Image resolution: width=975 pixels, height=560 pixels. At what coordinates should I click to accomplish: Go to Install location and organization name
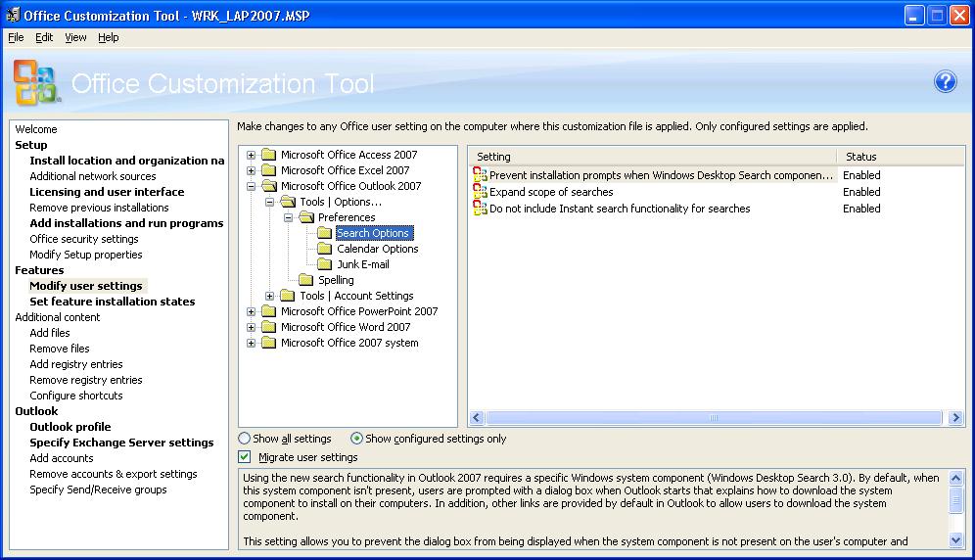pyautogui.click(x=127, y=161)
